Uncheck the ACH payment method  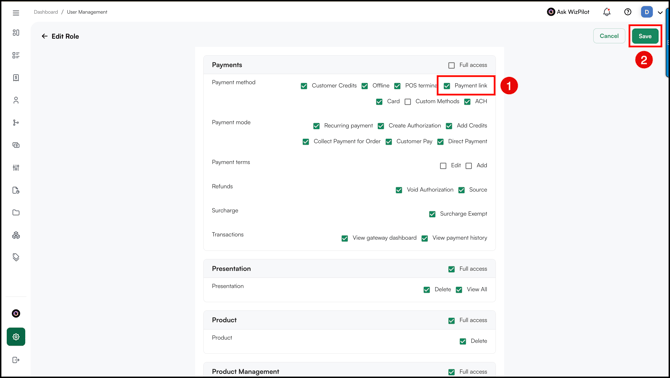point(467,102)
